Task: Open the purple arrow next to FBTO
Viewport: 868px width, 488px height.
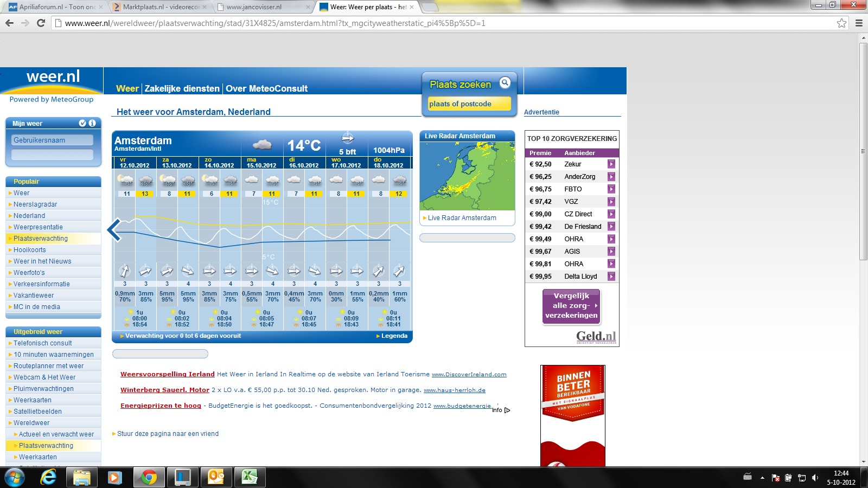Action: pos(611,189)
